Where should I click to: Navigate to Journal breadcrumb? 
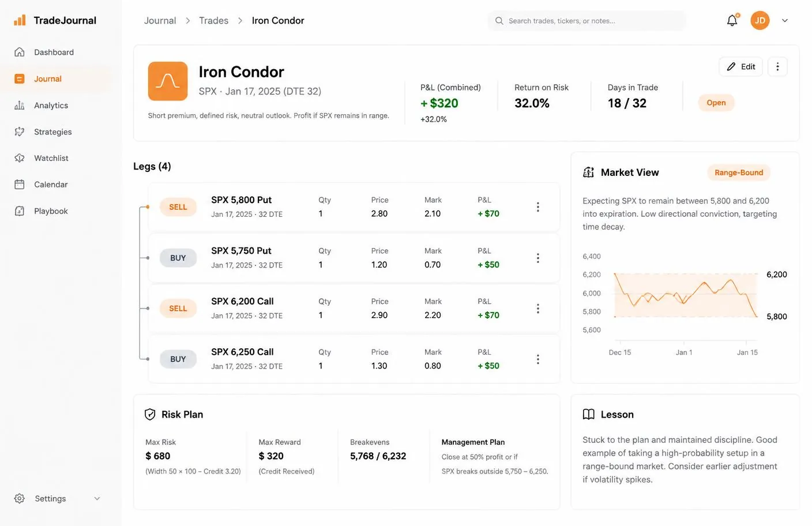(x=160, y=20)
